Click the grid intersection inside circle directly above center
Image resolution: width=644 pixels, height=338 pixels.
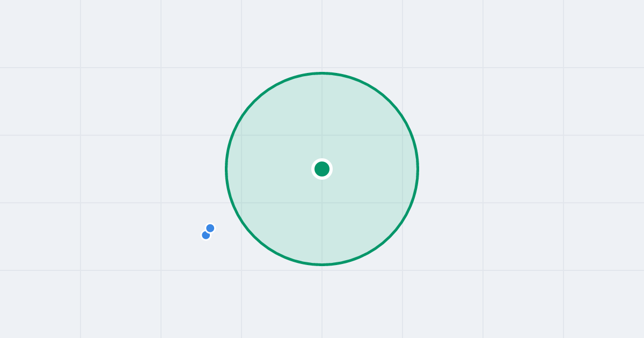[x=322, y=135]
